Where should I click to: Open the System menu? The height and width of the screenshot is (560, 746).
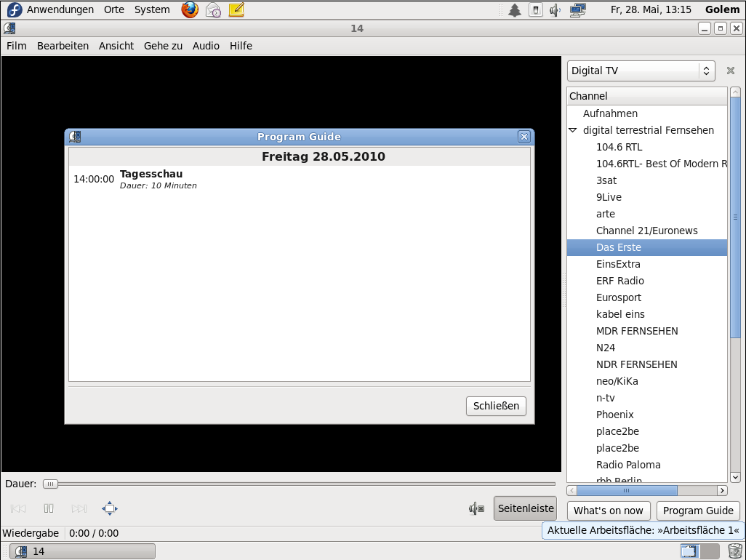152,9
